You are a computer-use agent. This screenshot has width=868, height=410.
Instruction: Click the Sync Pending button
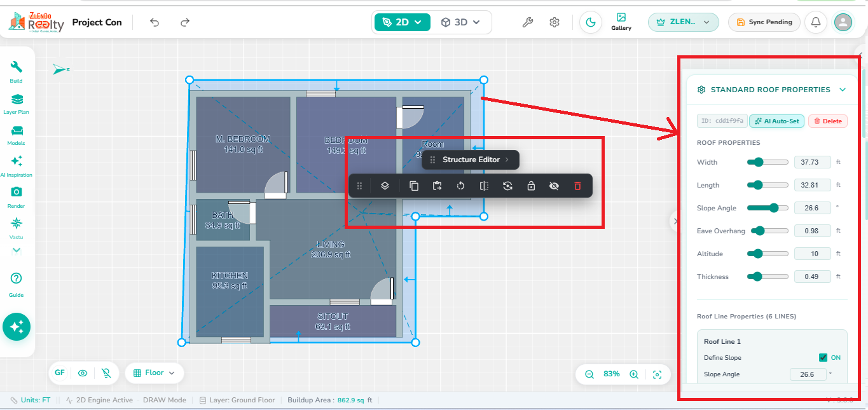(764, 22)
